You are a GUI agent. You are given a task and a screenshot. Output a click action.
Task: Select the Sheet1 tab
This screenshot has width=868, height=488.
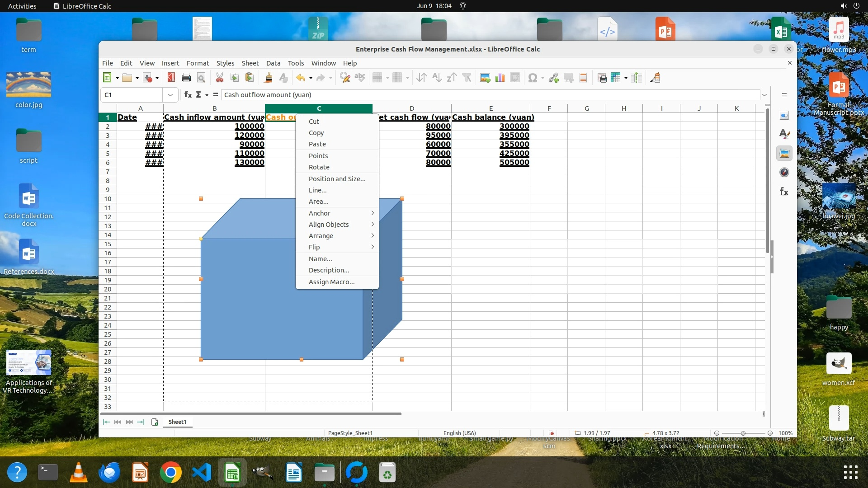tap(177, 422)
